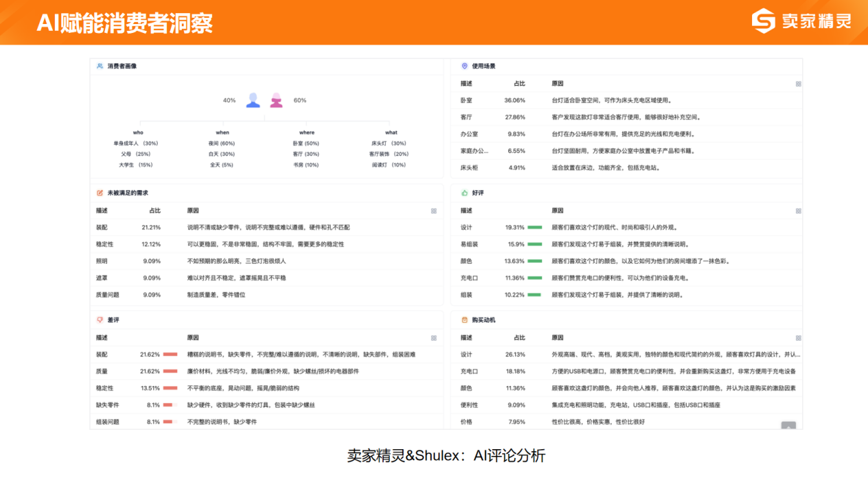Click the edit icon beside 未被满足的需求

point(99,192)
